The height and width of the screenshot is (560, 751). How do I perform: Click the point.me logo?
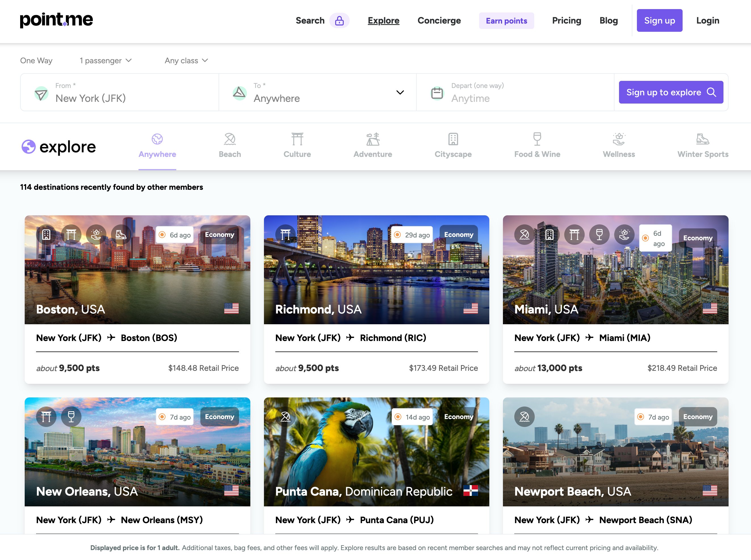tap(56, 20)
